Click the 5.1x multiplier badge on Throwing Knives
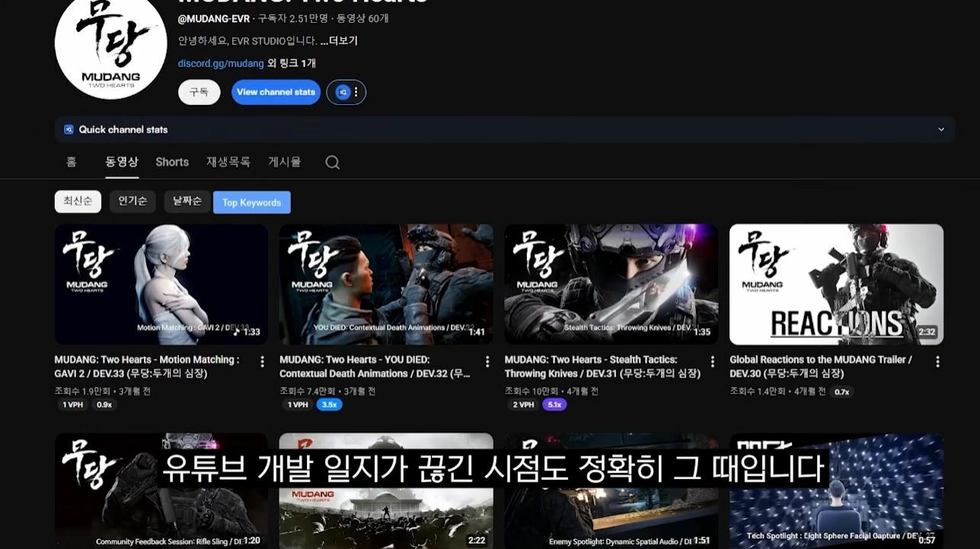Image resolution: width=980 pixels, height=549 pixels. (x=554, y=405)
